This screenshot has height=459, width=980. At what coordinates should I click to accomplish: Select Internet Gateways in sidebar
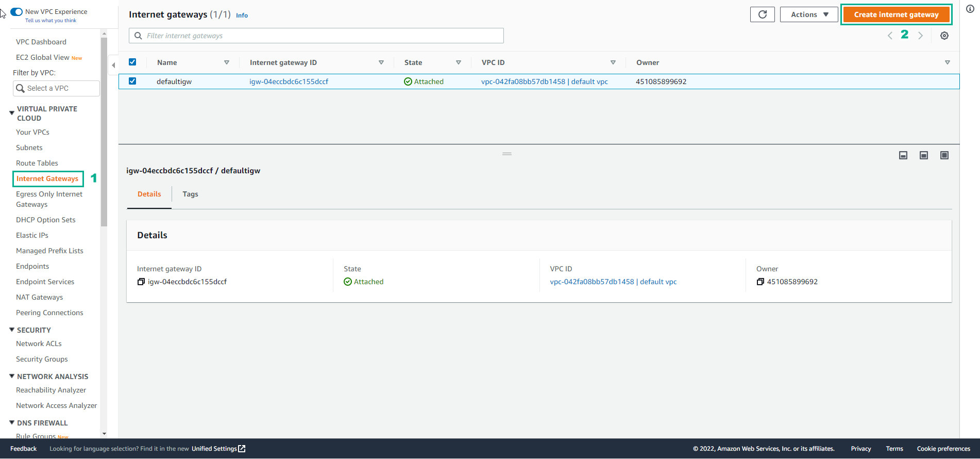(x=47, y=178)
